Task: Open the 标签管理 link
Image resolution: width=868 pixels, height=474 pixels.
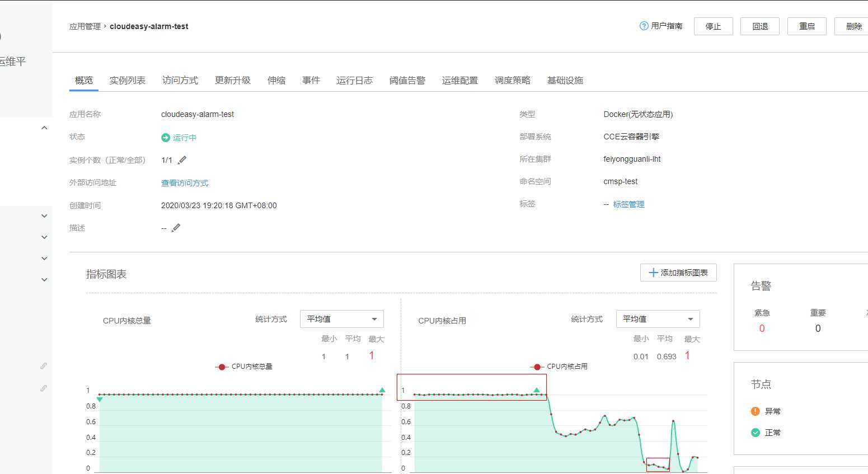Action: [x=628, y=204]
